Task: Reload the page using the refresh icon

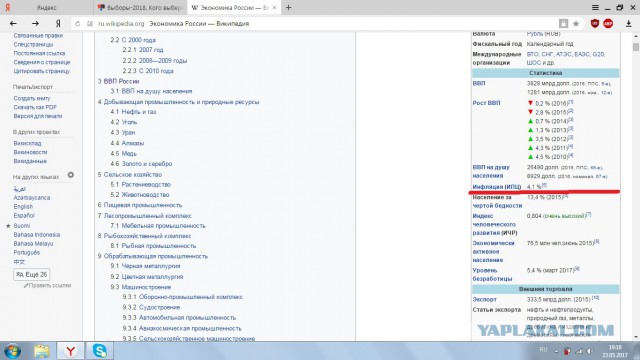Action: pyautogui.click(x=78, y=24)
